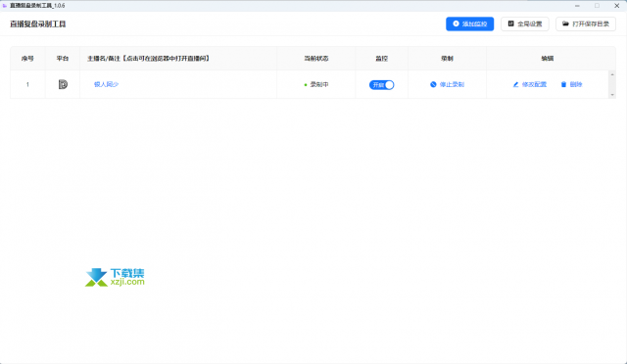
Task: Click the app icon in title bar
Action: (x=5, y=6)
